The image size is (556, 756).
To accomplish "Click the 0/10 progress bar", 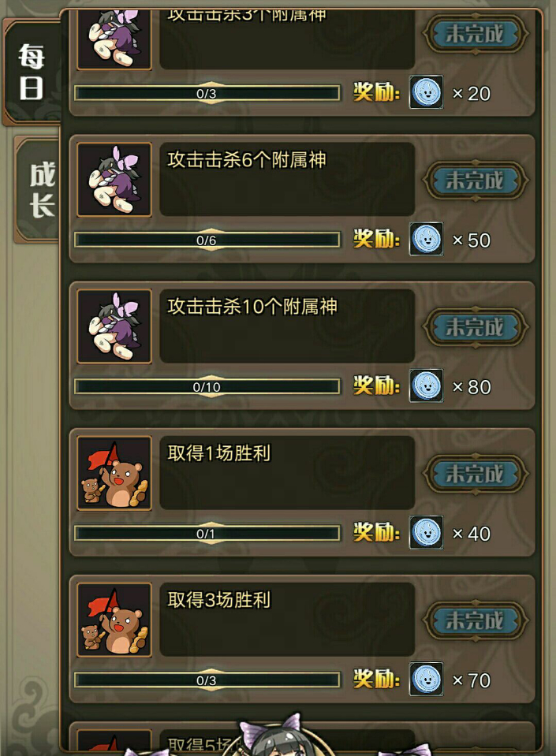I will [x=207, y=386].
